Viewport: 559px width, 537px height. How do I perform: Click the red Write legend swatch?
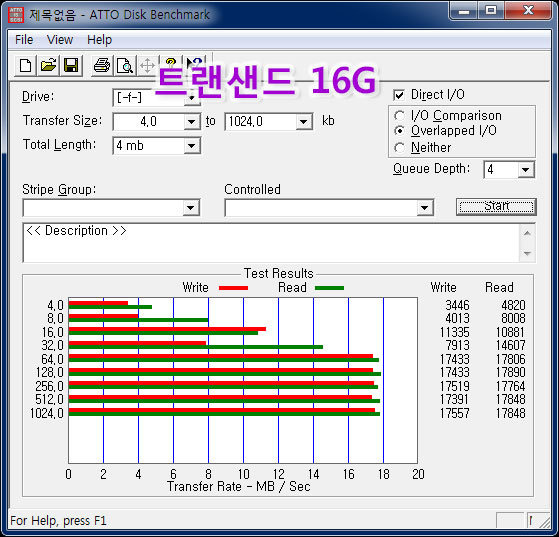[x=233, y=288]
